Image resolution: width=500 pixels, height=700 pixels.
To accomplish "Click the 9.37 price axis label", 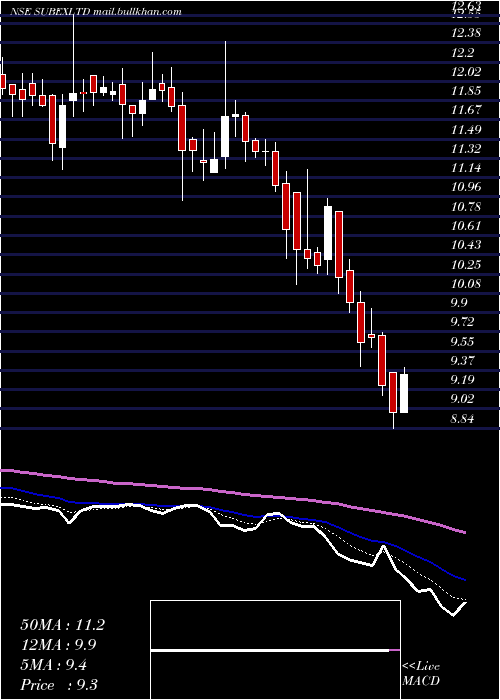I will pyautogui.click(x=462, y=361).
